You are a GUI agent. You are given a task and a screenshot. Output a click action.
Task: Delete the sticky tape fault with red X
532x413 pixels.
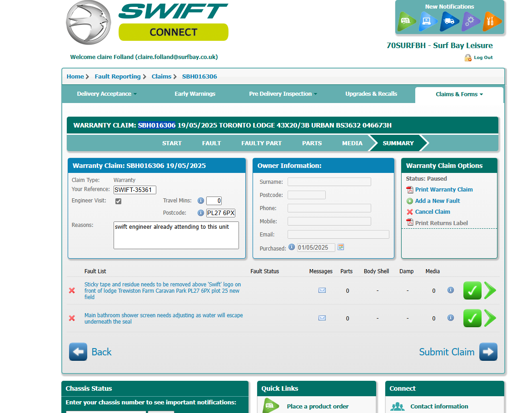tap(72, 290)
